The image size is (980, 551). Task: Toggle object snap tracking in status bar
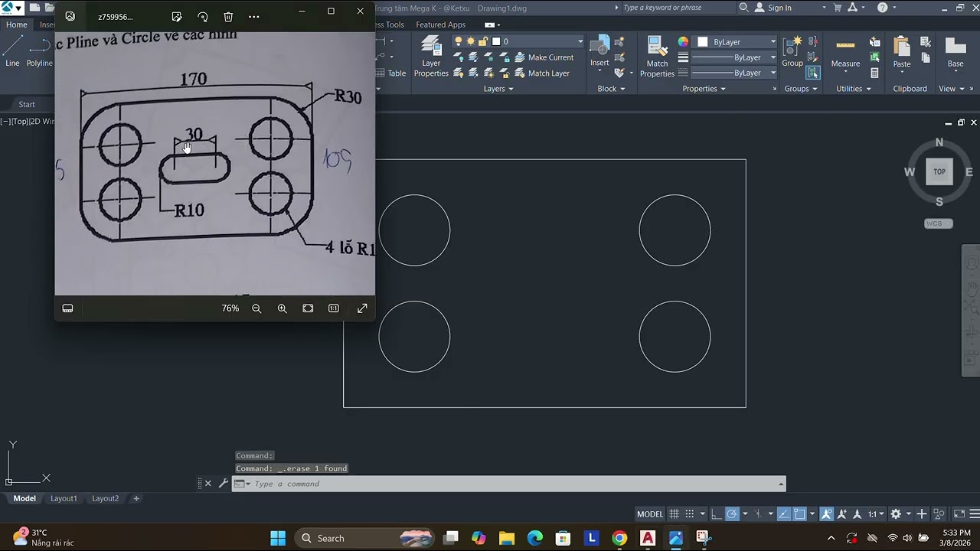click(783, 514)
